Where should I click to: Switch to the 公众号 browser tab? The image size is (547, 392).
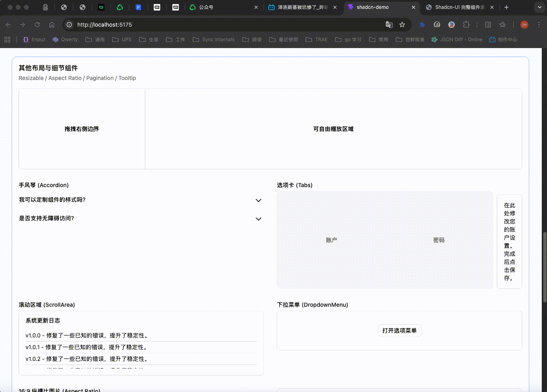[206, 7]
